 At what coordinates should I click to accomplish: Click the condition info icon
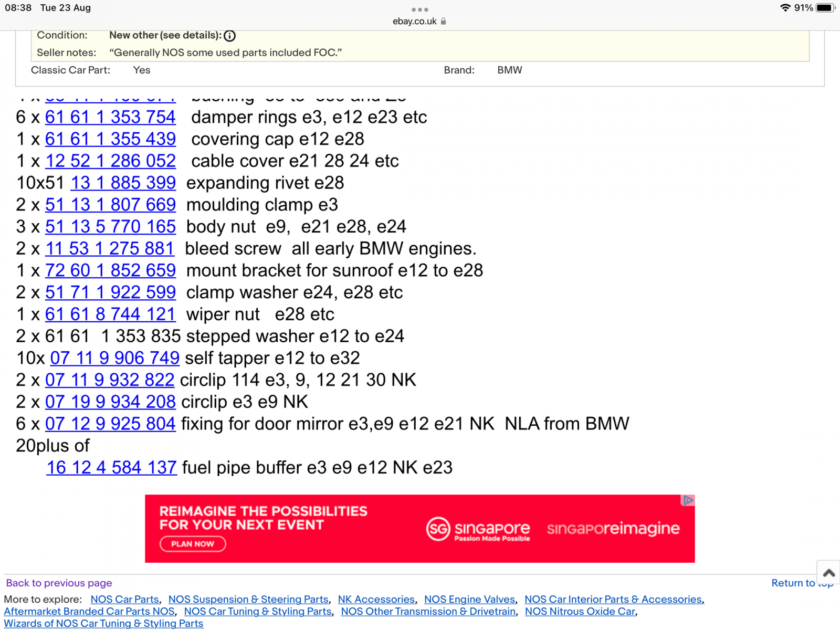pos(229,36)
